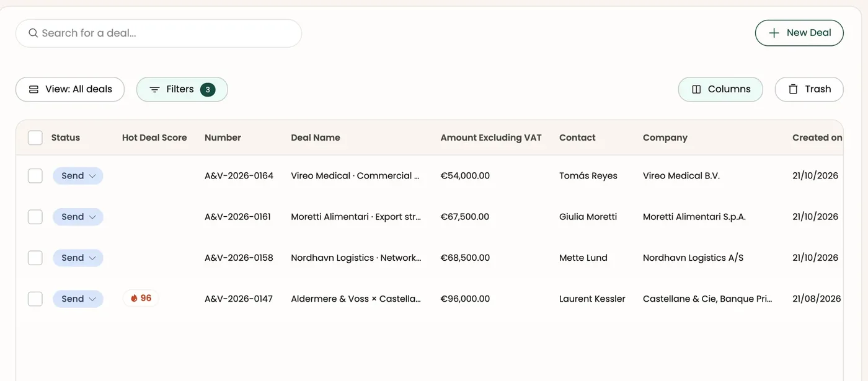Select the checkbox for Moretti Alimentari deal
Viewport: 868px width, 381px height.
pos(35,217)
